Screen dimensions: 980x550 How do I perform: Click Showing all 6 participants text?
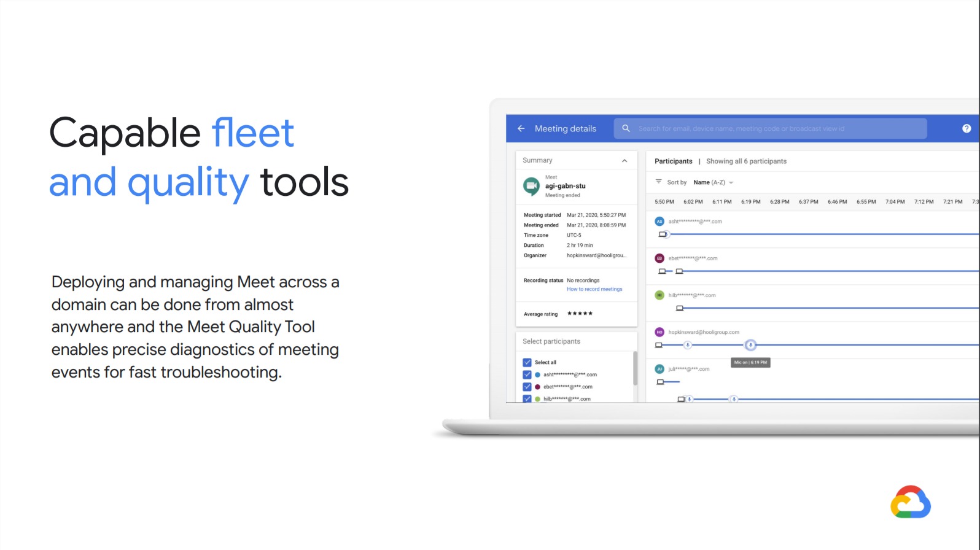click(746, 161)
